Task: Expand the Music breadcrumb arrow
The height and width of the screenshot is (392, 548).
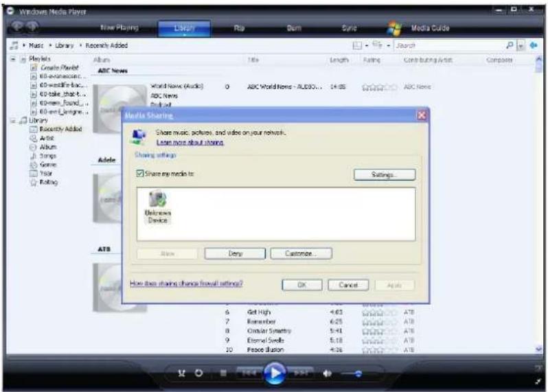Action: [x=24, y=45]
